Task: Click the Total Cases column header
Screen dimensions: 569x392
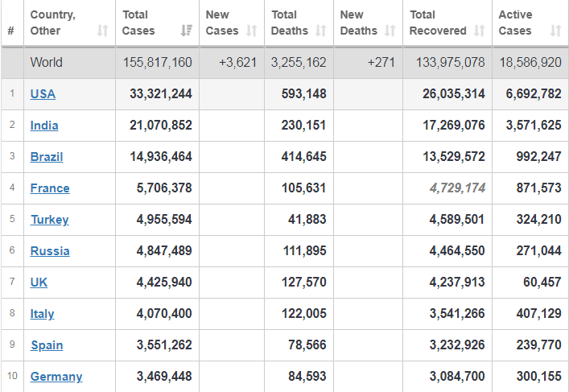Action: point(157,23)
